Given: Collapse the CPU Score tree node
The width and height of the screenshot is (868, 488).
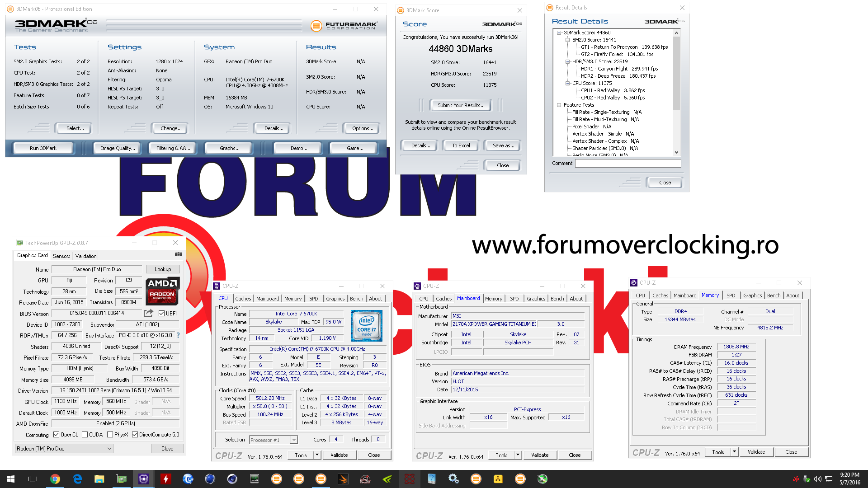Looking at the screenshot, I should click(x=568, y=83).
